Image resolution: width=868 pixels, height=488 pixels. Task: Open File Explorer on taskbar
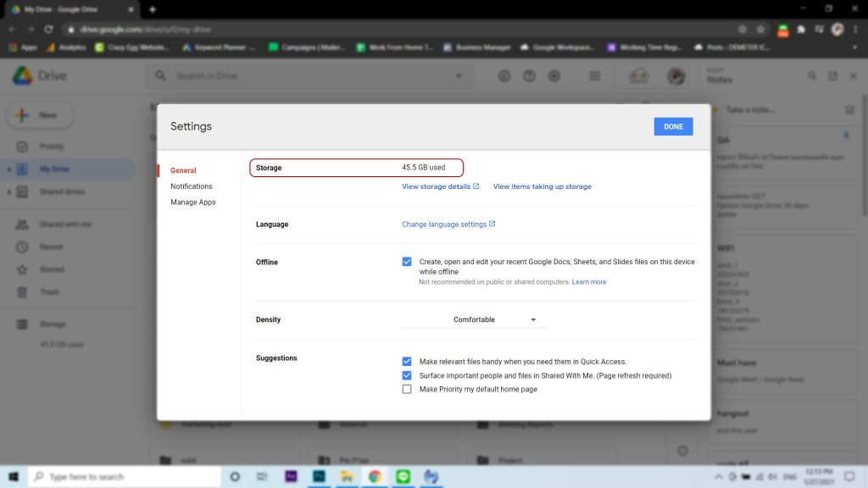(347, 476)
